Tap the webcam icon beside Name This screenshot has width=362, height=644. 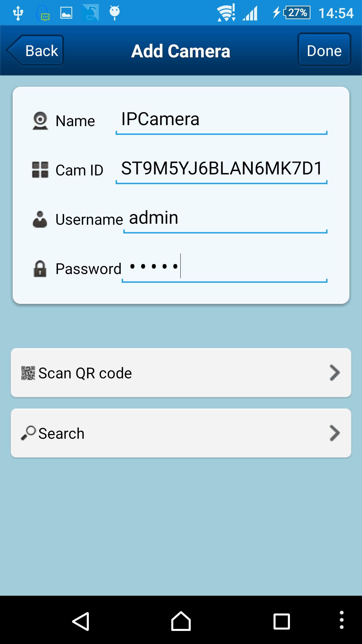[40, 121]
